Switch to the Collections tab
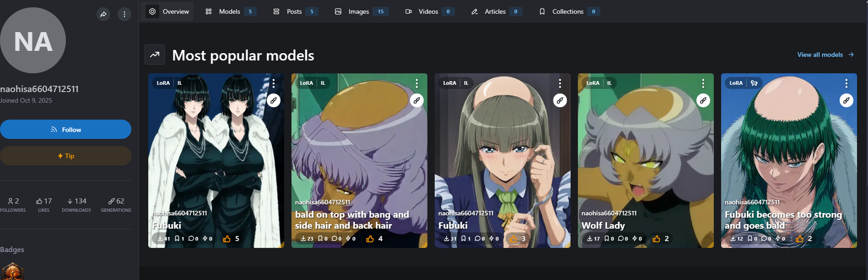The width and height of the screenshot is (868, 280). tap(569, 11)
